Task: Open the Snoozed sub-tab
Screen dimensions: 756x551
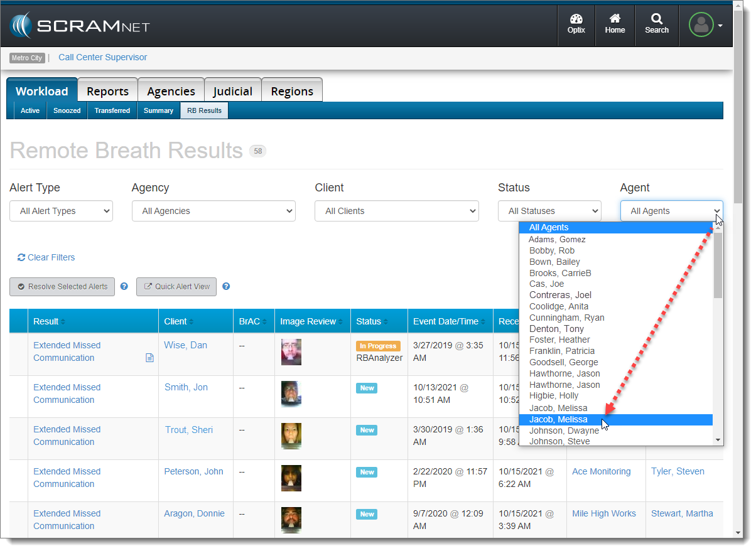Action: coord(67,110)
